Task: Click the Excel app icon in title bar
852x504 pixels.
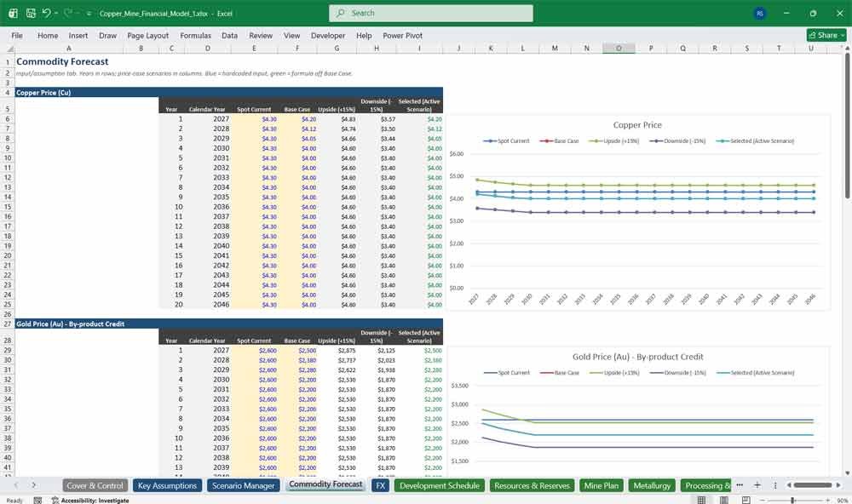Action: tap(13, 13)
